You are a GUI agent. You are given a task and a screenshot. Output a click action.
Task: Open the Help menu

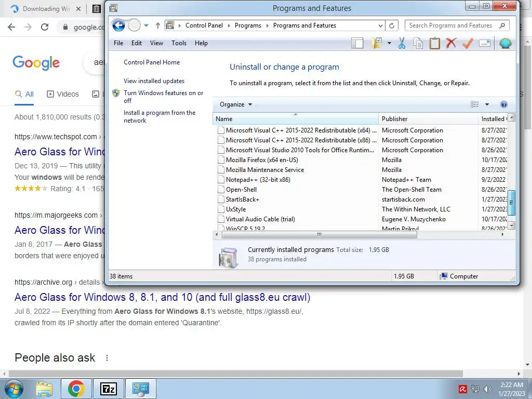pyautogui.click(x=201, y=43)
